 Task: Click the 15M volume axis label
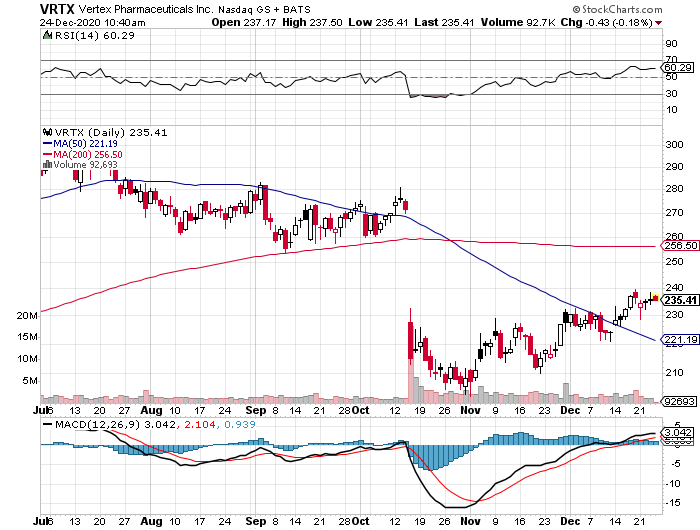pos(27,337)
